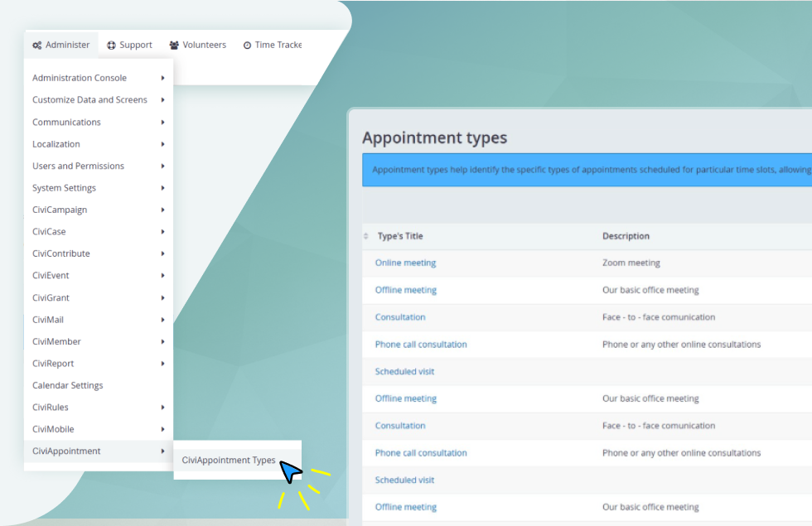This screenshot has height=526, width=812.
Task: Expand CiviEvent submenu arrow
Action: tap(162, 275)
